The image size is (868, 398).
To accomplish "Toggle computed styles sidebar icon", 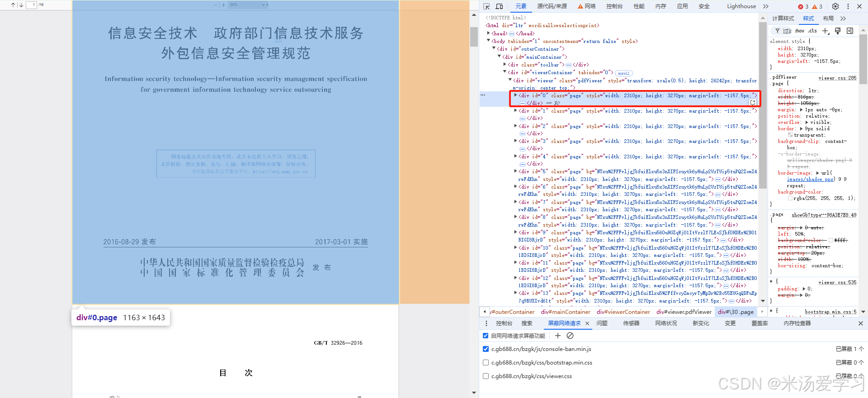I will click(x=850, y=31).
